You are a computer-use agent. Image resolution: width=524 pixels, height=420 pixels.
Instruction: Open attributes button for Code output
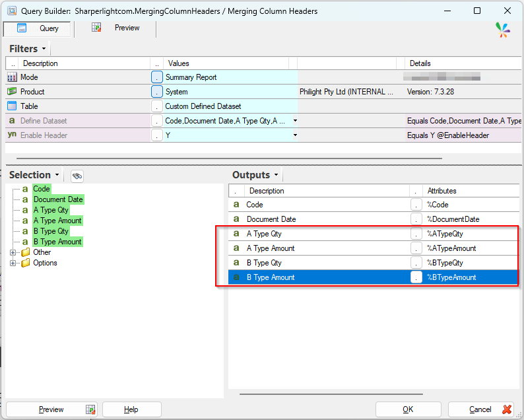click(416, 205)
